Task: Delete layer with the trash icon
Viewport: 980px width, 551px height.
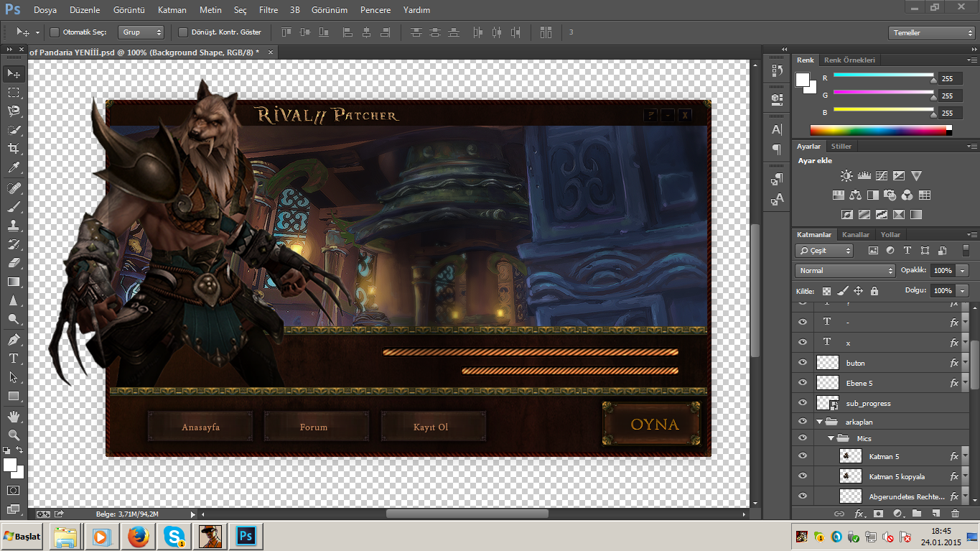Action: (x=955, y=514)
